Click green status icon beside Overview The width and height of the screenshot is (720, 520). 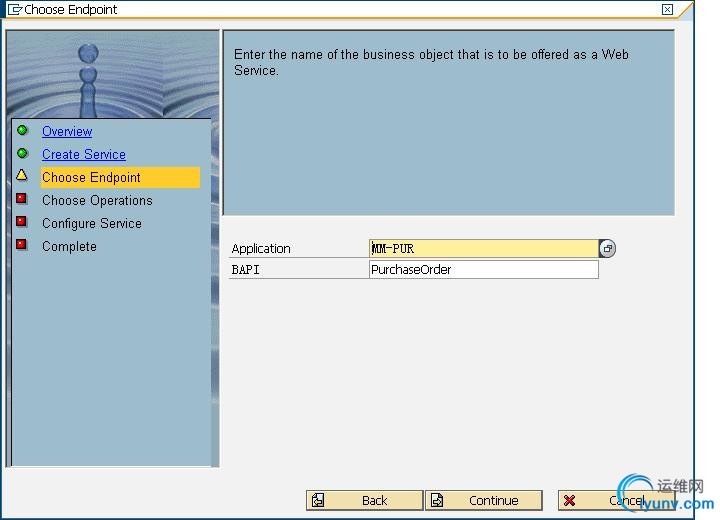[22, 130]
